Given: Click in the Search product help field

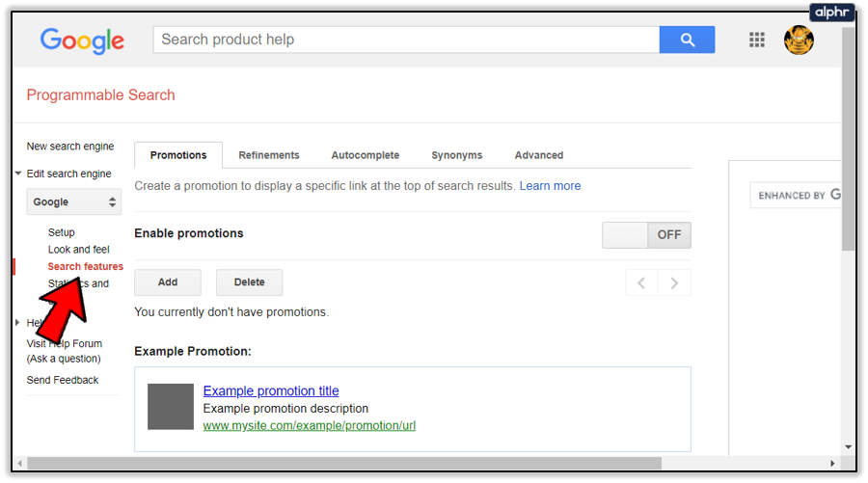Looking at the screenshot, I should 405,40.
